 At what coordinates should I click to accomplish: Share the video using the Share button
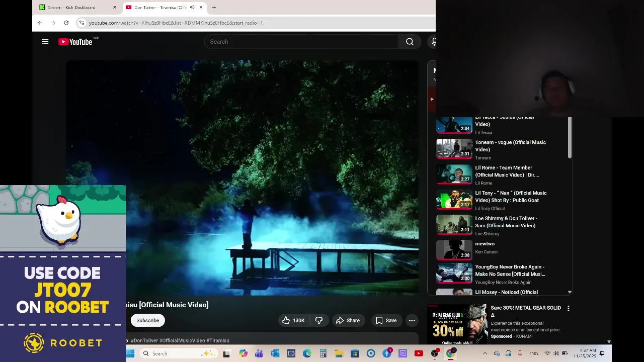click(348, 320)
